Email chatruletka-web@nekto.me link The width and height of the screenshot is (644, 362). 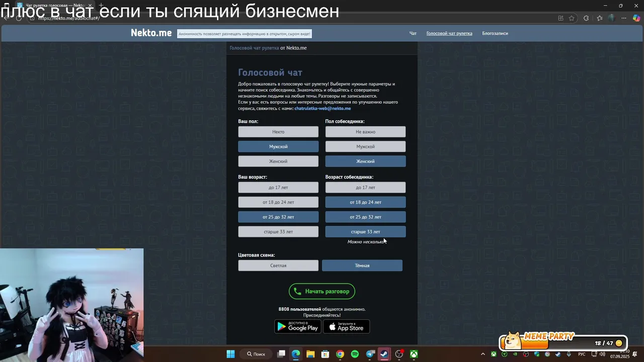(x=323, y=108)
